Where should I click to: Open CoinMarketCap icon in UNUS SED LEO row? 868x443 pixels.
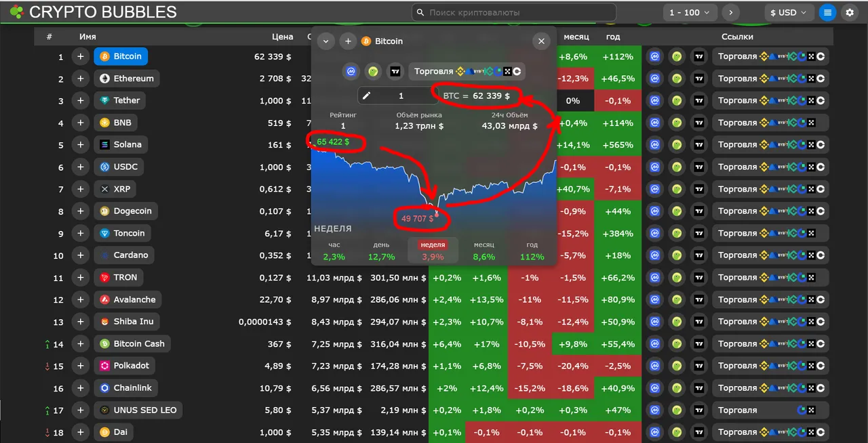tap(654, 410)
